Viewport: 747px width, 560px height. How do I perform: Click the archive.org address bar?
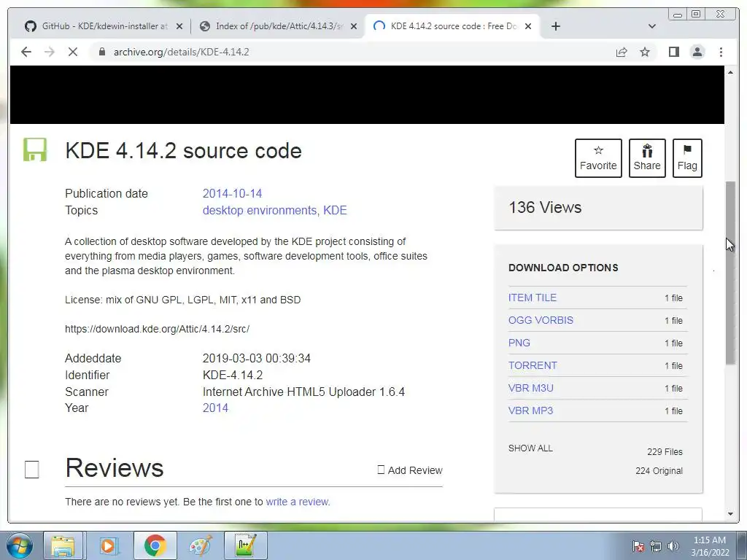pyautogui.click(x=352, y=52)
